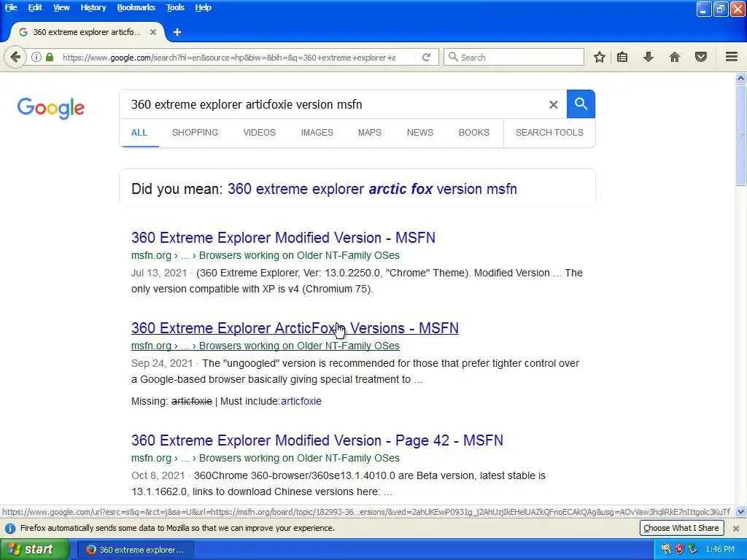Viewport: 747px width, 560px height.
Task: Switch to the SHOPPING search tab
Action: 195,133
